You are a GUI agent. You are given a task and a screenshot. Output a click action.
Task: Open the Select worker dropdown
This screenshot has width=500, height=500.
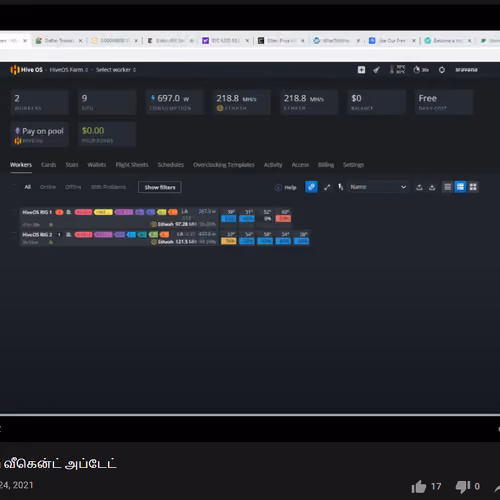point(116,70)
